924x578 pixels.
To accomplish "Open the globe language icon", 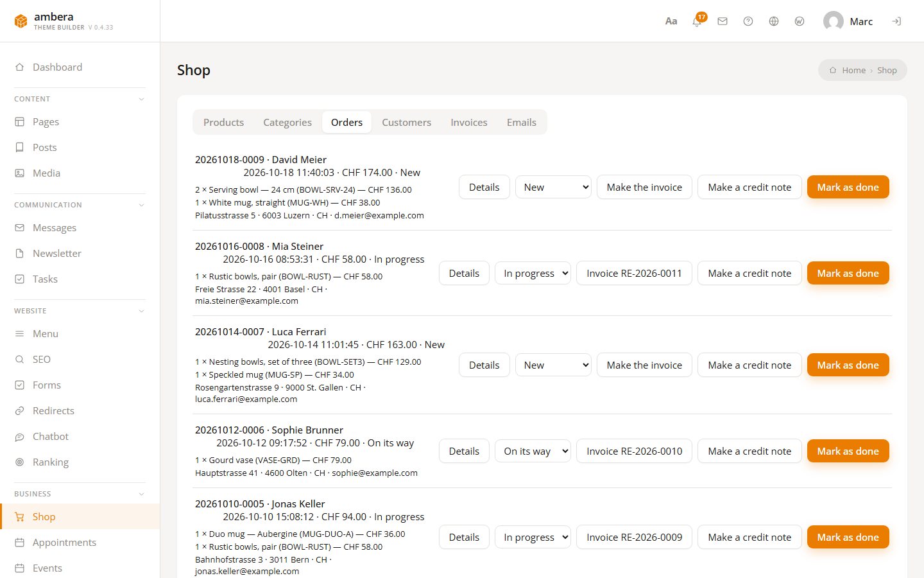I will tap(774, 21).
